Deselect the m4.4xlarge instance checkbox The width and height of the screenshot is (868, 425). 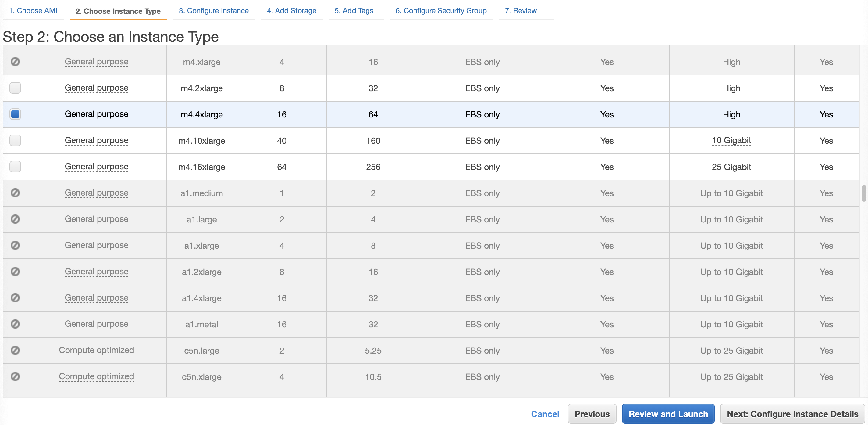click(15, 114)
